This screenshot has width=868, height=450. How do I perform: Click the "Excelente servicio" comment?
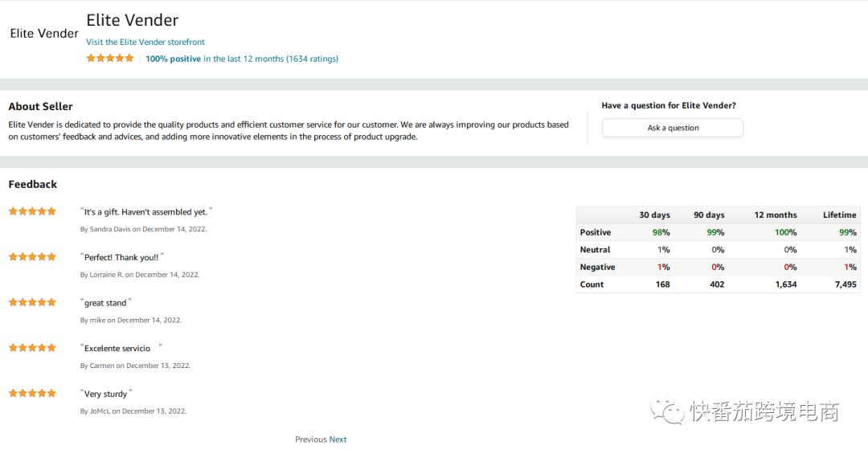[x=121, y=348]
